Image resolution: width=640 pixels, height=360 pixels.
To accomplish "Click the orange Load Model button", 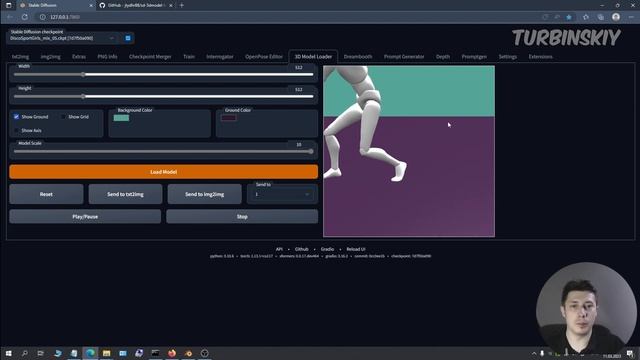I will 163,172.
